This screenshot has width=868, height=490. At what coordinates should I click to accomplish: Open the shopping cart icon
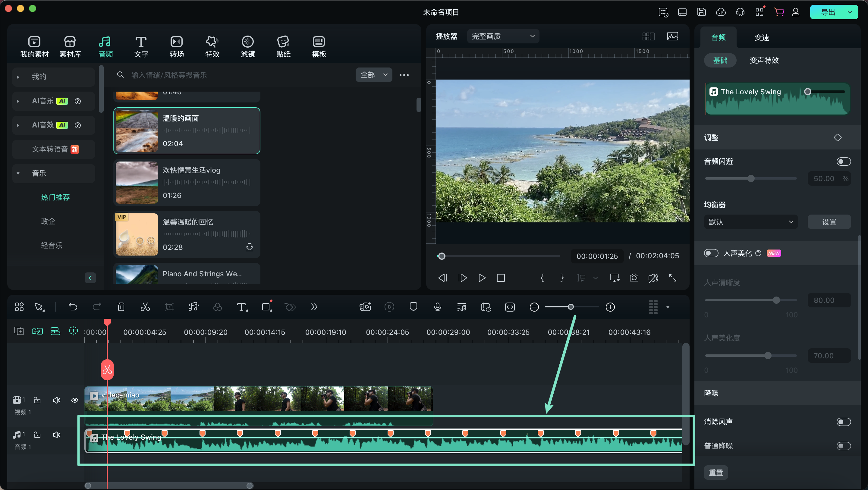tap(779, 12)
